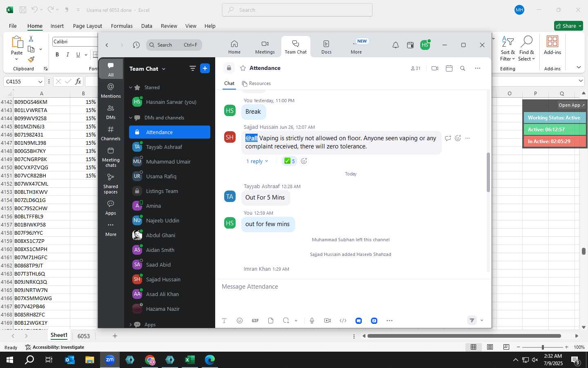Filter the chat list
The image size is (588, 368).
pos(193,68)
